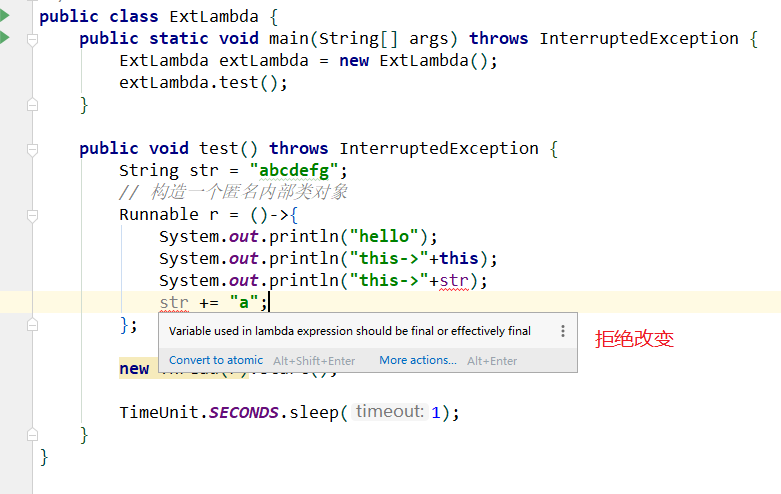Collapse test() at its closing brace marker

click(32, 435)
